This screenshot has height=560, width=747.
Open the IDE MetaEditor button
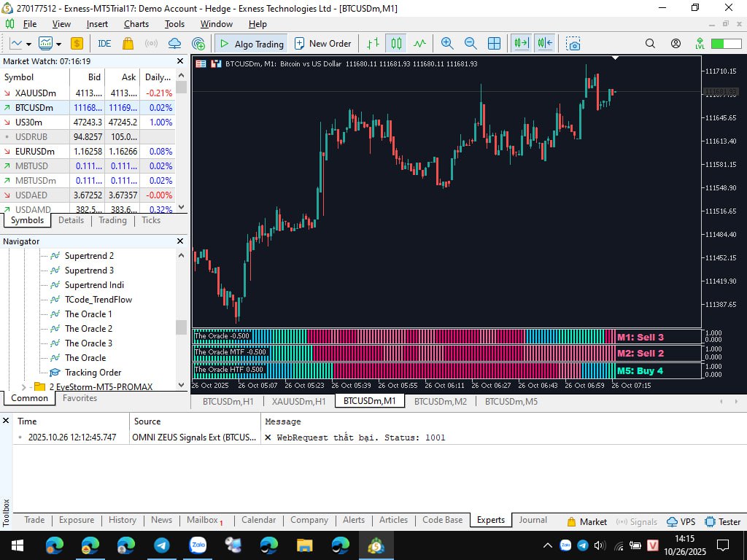tap(104, 44)
